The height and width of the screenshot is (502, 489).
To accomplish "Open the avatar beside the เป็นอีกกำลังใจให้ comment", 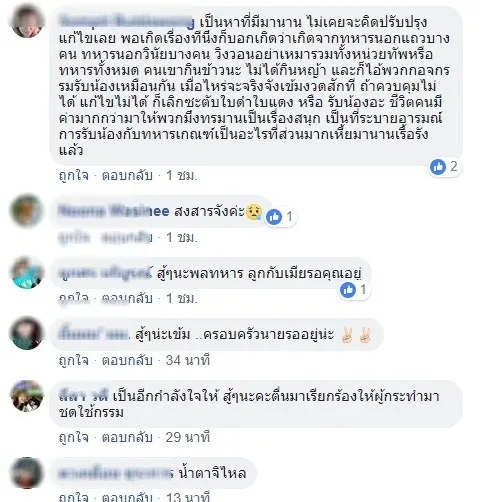I will [x=27, y=396].
